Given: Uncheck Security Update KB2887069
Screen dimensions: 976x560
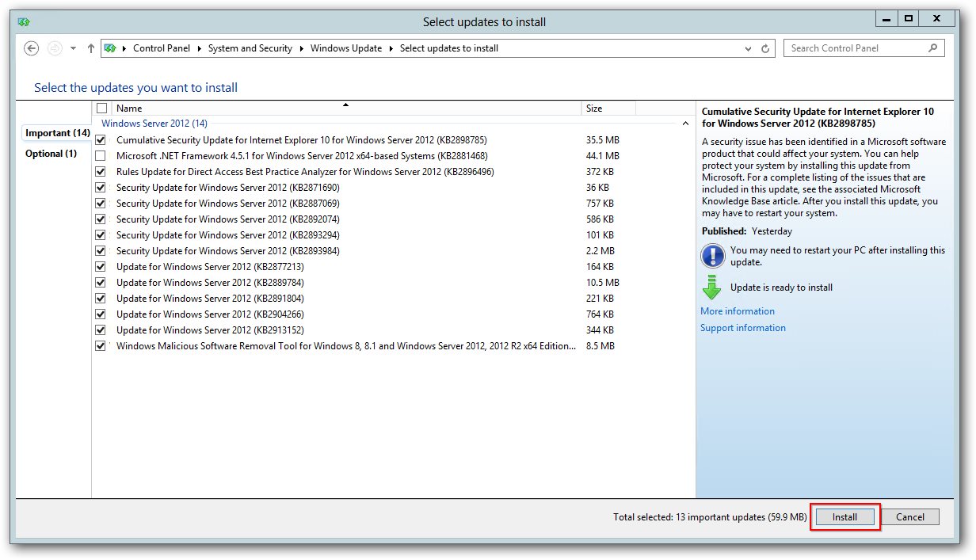Looking at the screenshot, I should (x=101, y=204).
